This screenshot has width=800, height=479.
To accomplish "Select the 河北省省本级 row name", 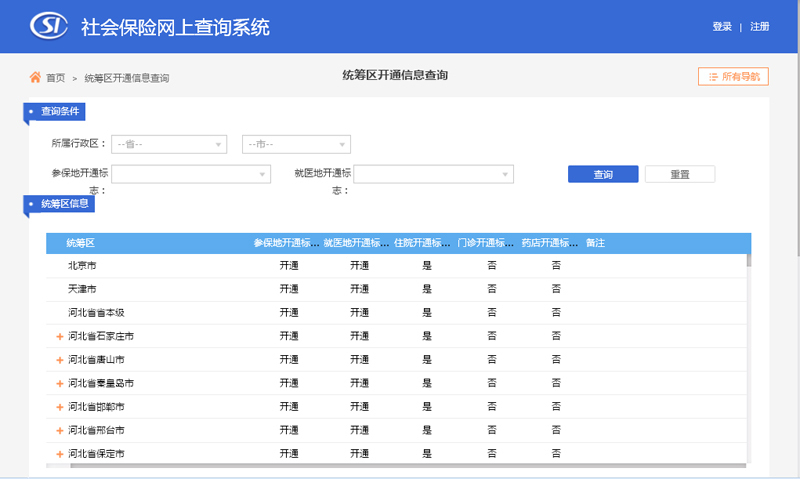I will coord(96,312).
